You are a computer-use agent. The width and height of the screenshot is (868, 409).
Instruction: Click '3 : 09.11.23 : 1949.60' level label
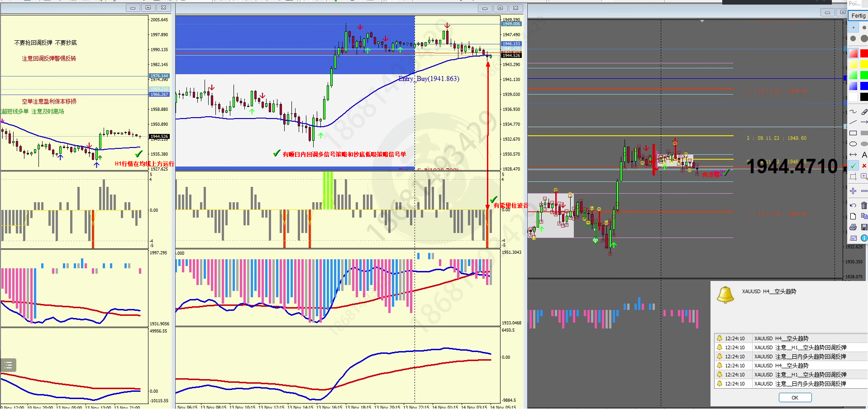(x=777, y=138)
